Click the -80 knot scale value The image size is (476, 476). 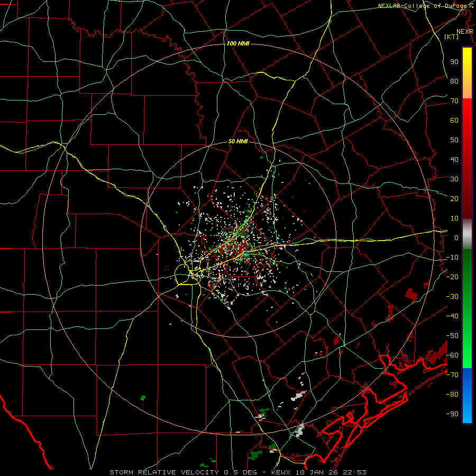click(x=452, y=395)
